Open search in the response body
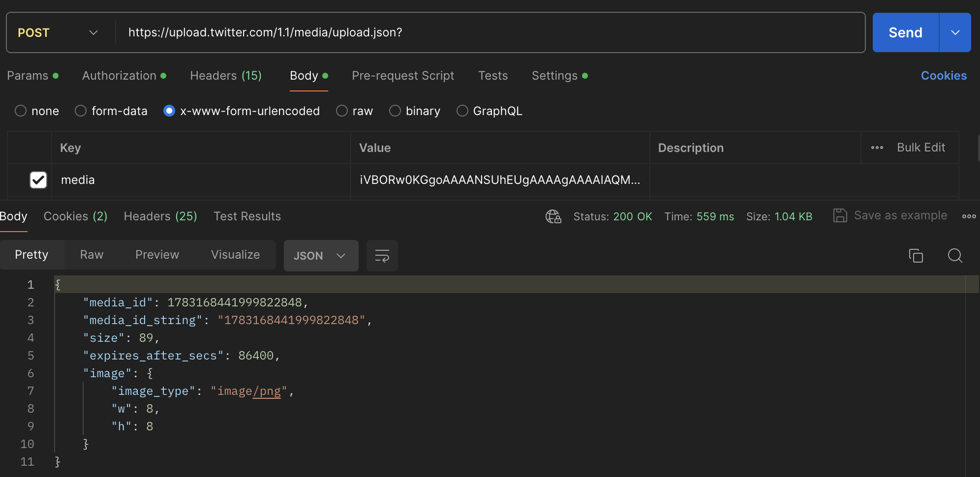980x477 pixels. 955,255
